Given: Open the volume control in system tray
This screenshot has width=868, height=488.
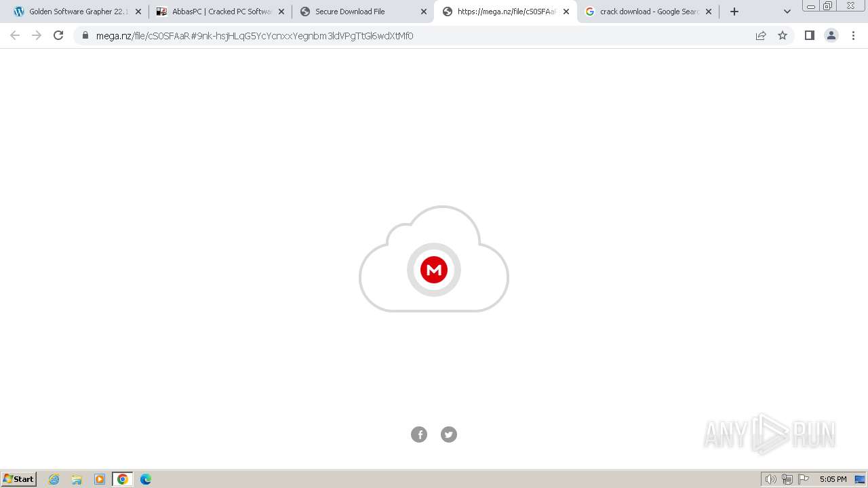Looking at the screenshot, I should (x=771, y=479).
